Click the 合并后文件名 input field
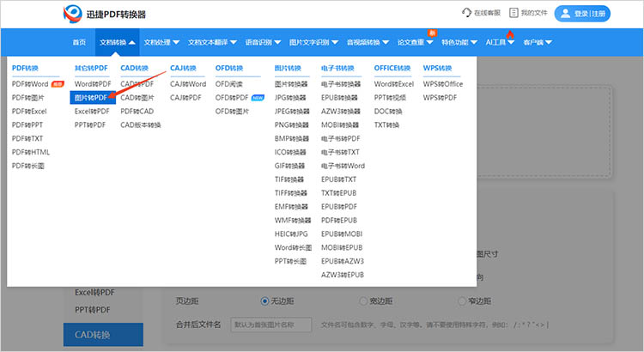This screenshot has width=644, height=352. [271, 325]
